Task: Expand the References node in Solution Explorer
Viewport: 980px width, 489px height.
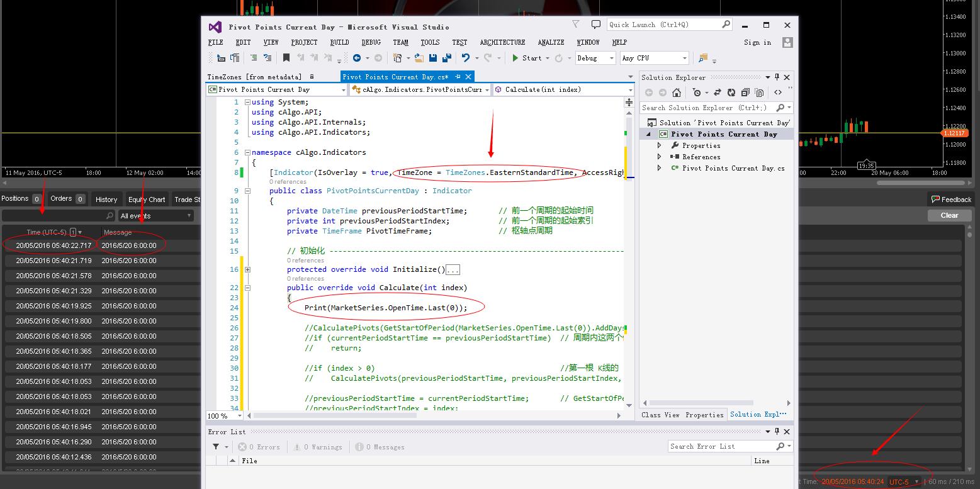Action: coord(660,157)
